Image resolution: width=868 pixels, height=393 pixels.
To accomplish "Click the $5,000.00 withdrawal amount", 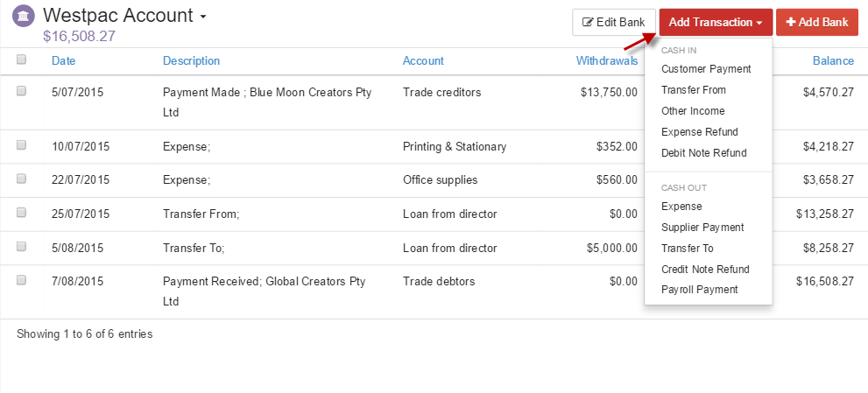I will pyautogui.click(x=612, y=248).
